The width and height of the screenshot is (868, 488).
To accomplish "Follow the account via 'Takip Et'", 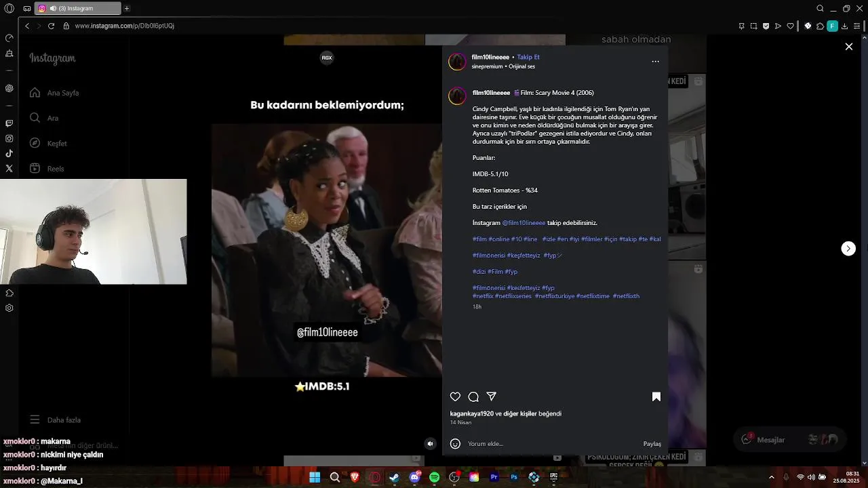I will pyautogui.click(x=528, y=57).
